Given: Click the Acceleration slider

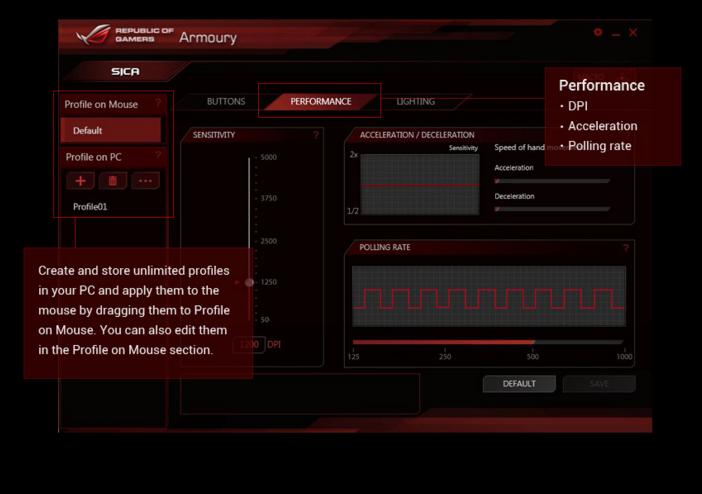Looking at the screenshot, I should (552, 181).
